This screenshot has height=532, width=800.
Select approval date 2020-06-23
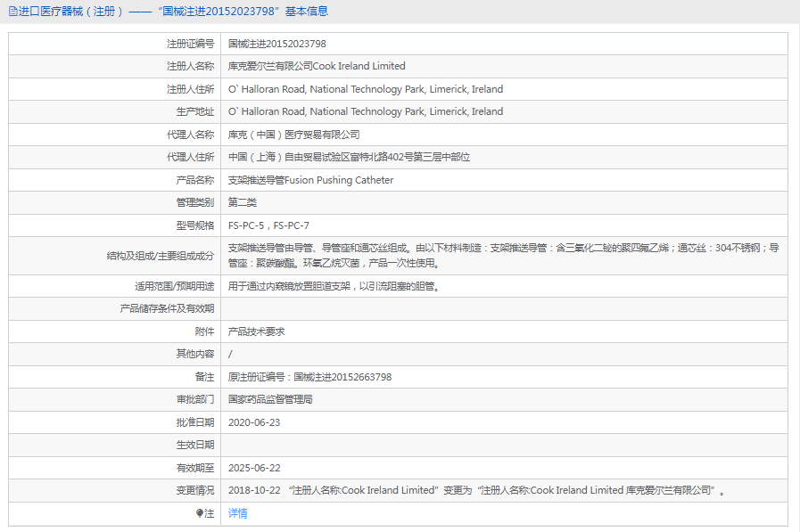(x=254, y=422)
